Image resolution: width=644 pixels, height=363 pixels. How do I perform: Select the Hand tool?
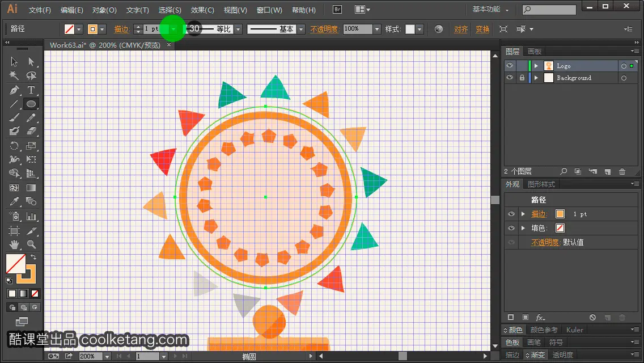pos(14,244)
